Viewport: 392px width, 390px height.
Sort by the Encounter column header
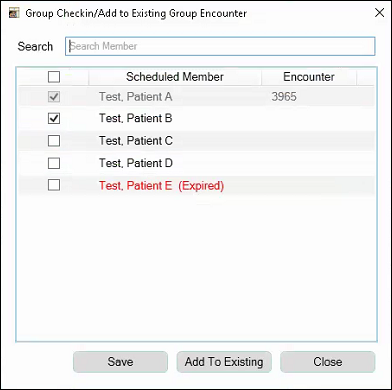pos(309,77)
